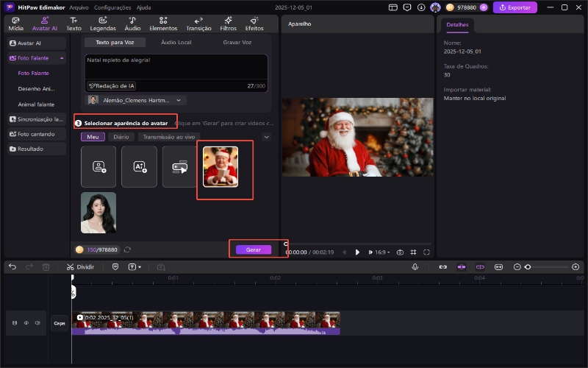Open Sincronização la... in sidebar
The height and width of the screenshot is (368, 588).
pyautogui.click(x=37, y=119)
